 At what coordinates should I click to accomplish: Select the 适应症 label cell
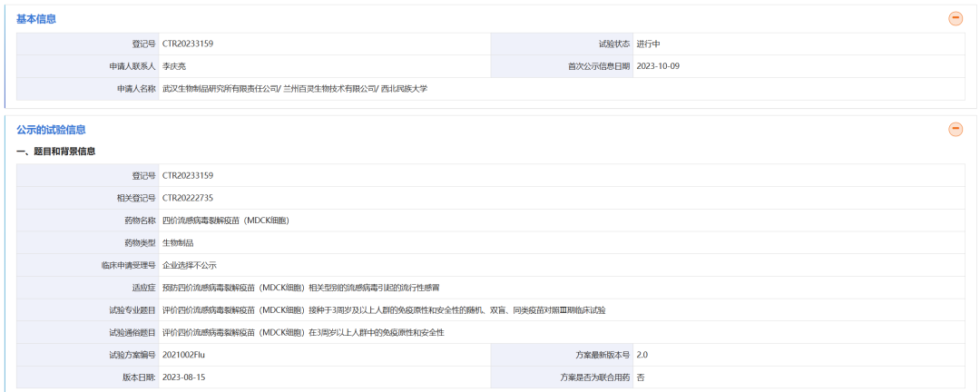coord(87,288)
